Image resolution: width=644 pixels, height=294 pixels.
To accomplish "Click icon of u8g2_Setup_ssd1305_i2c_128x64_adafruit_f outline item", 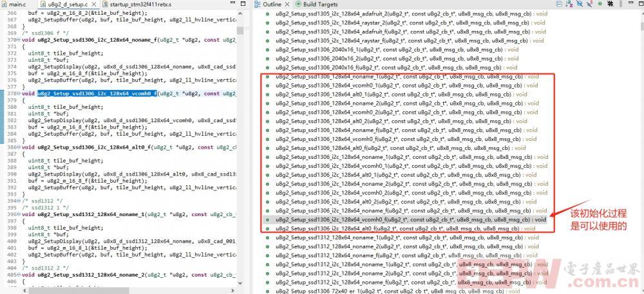I will pos(267,32).
